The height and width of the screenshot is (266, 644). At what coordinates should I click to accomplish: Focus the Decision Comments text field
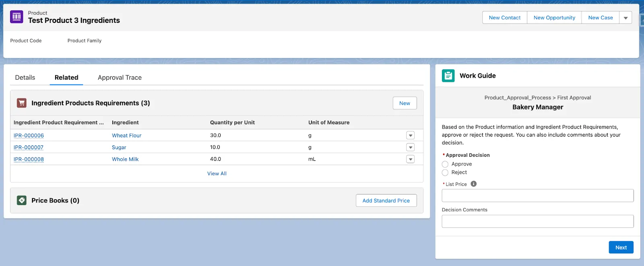click(537, 221)
